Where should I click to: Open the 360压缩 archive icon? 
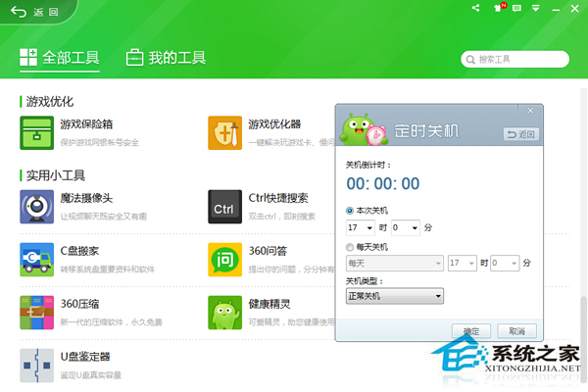37,313
